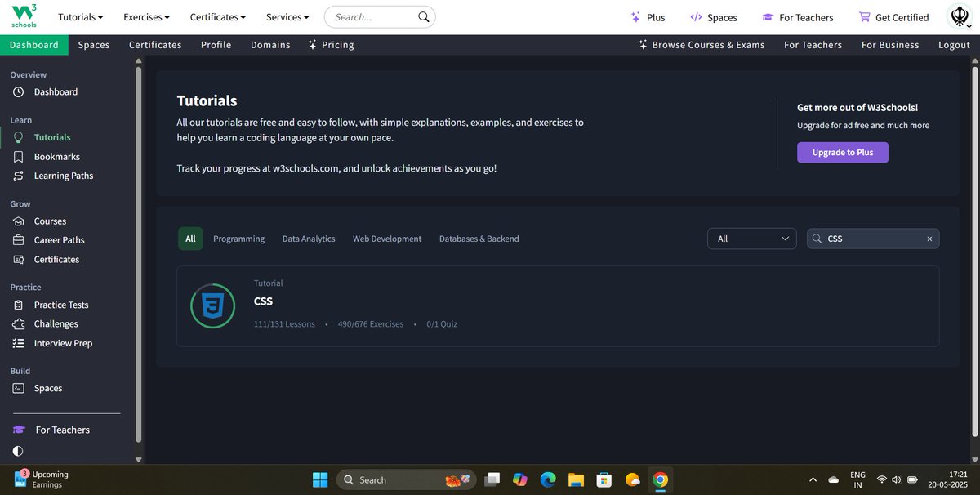The width and height of the screenshot is (980, 495).
Task: Open Microsoft Edge from taskbar
Action: pyautogui.click(x=548, y=479)
